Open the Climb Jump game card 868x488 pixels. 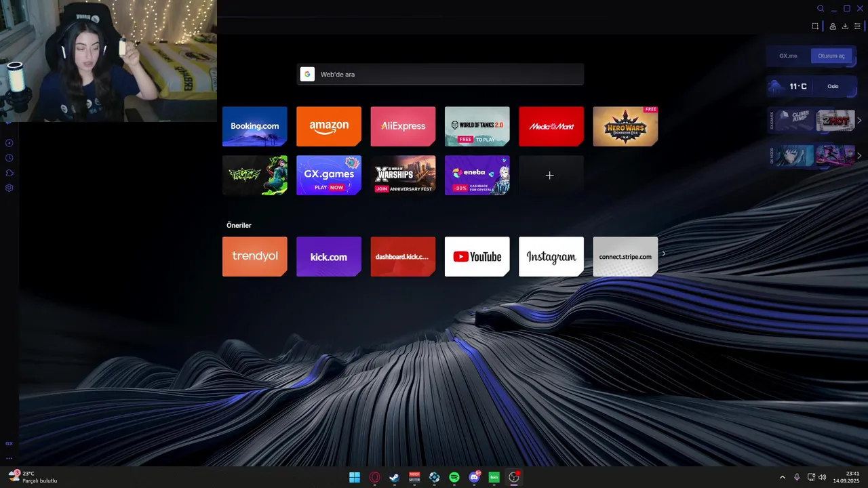pos(795,121)
